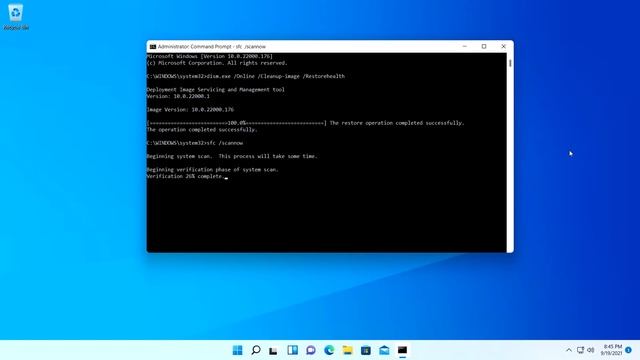Click the dism.exe /Online command line
Image resolution: width=640 pixels, height=360 pixels.
246,76
